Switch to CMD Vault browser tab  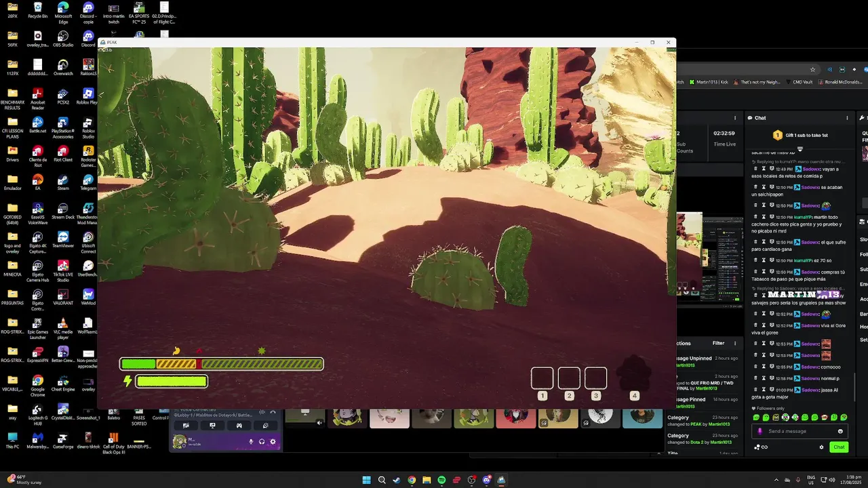click(x=799, y=82)
